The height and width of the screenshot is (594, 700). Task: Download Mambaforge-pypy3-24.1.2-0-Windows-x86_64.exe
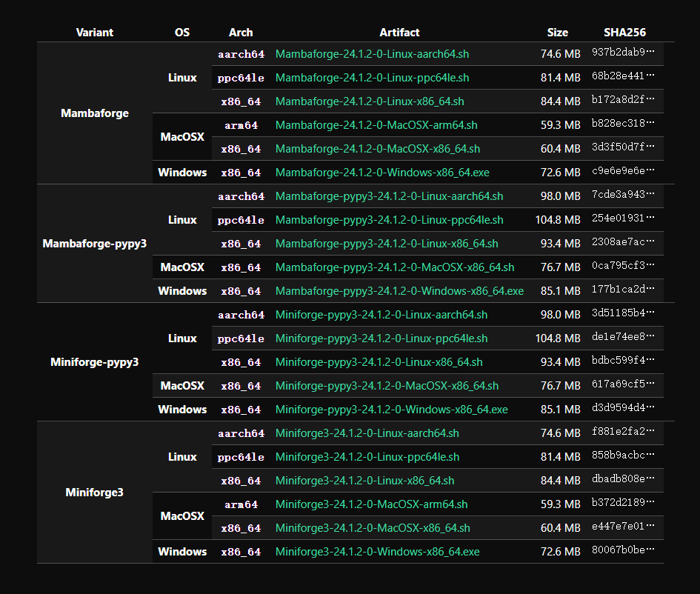click(x=399, y=291)
